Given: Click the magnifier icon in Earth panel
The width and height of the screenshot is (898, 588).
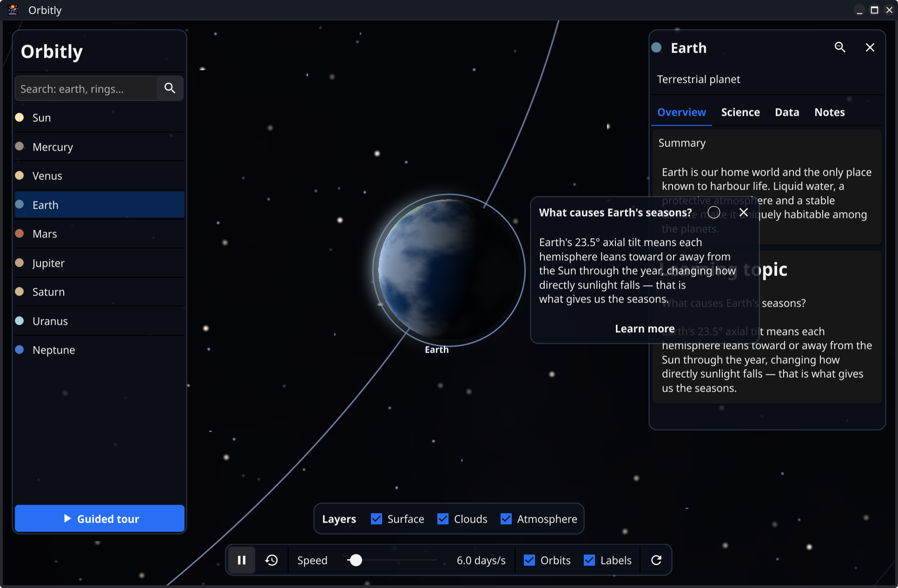Looking at the screenshot, I should (x=840, y=47).
